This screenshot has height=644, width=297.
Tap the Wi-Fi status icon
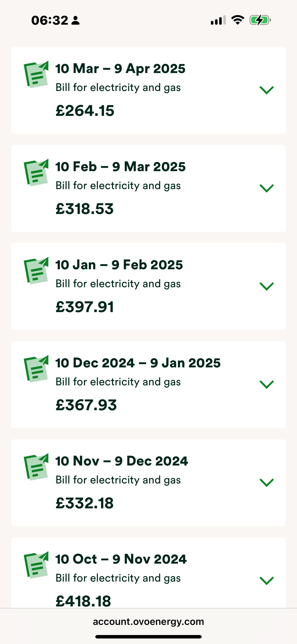(238, 20)
